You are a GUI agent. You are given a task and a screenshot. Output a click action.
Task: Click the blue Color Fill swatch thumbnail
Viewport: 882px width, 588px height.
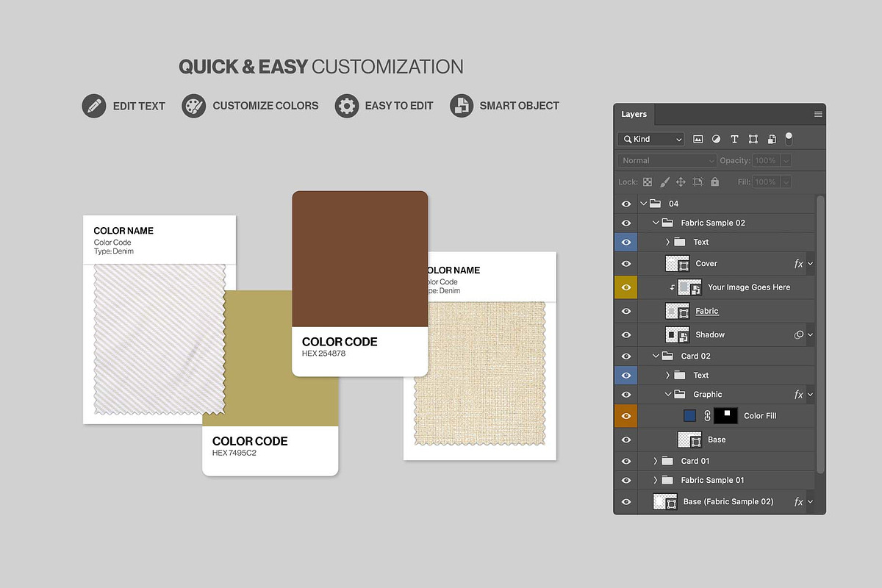click(689, 416)
